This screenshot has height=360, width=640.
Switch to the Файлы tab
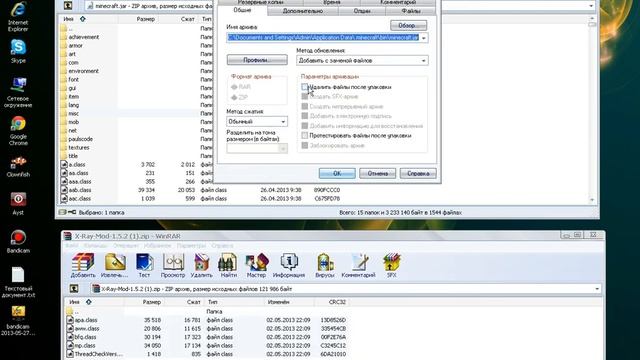point(411,11)
